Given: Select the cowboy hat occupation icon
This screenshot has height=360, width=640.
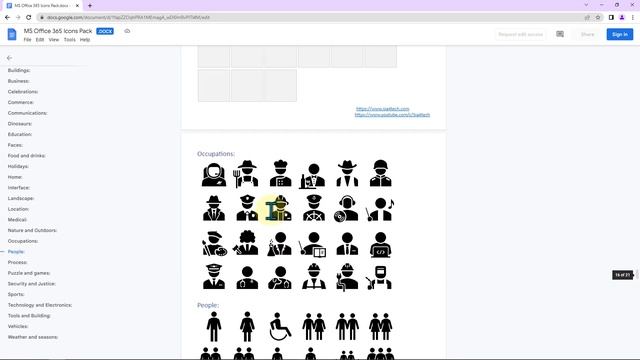Looking at the screenshot, I should click(x=347, y=173).
